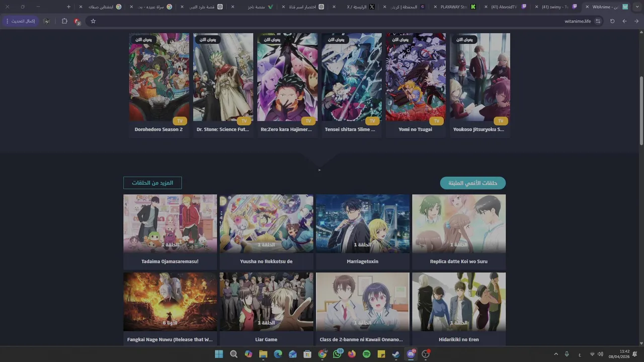
Task: Open the browser profile avatar
Action: coord(46,21)
